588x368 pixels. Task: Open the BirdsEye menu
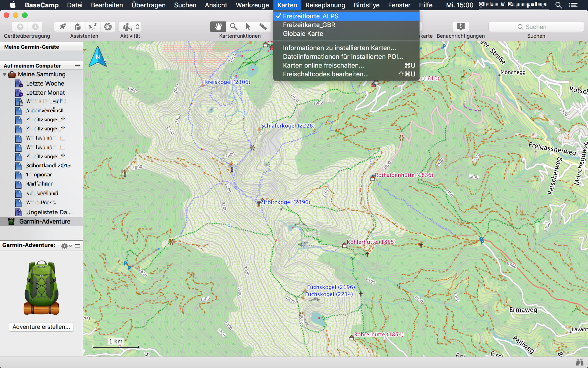point(367,5)
